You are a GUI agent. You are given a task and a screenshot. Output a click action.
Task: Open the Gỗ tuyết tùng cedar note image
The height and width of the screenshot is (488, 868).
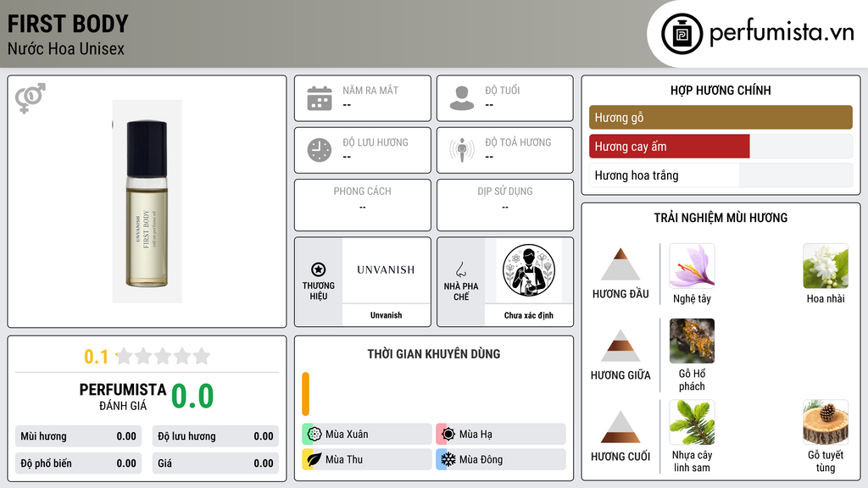[826, 422]
